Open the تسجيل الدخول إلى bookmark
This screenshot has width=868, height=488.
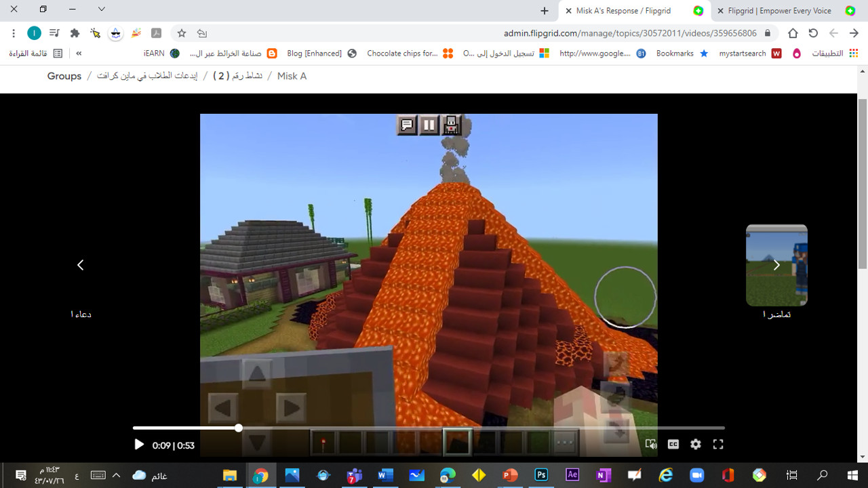506,54
